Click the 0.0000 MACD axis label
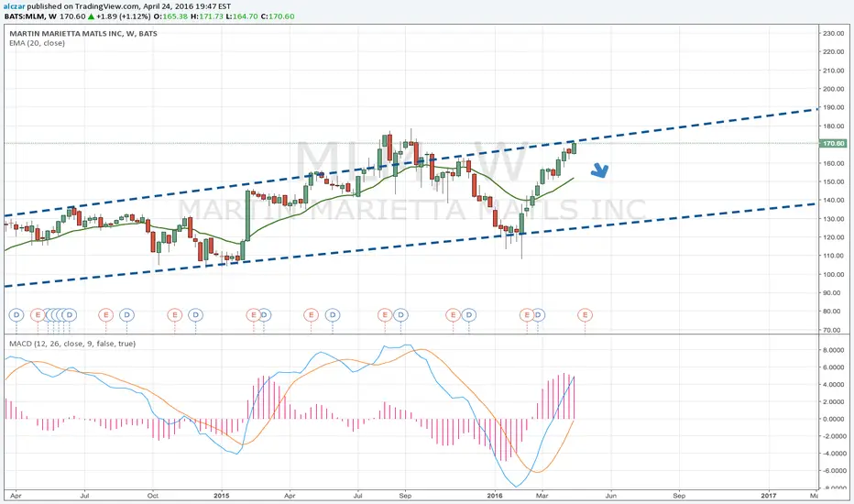This screenshot has height=504, width=854. click(833, 419)
